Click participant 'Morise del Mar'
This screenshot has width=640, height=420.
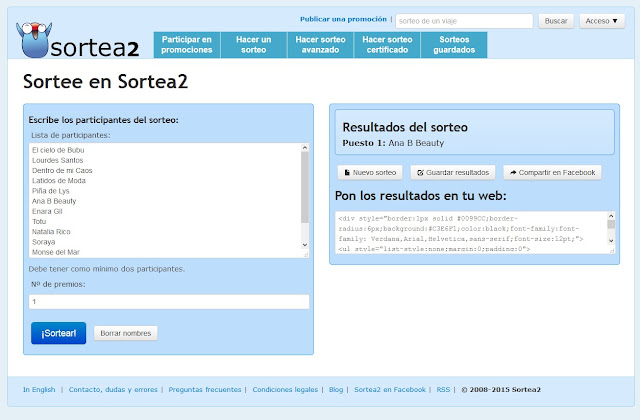pos(56,252)
